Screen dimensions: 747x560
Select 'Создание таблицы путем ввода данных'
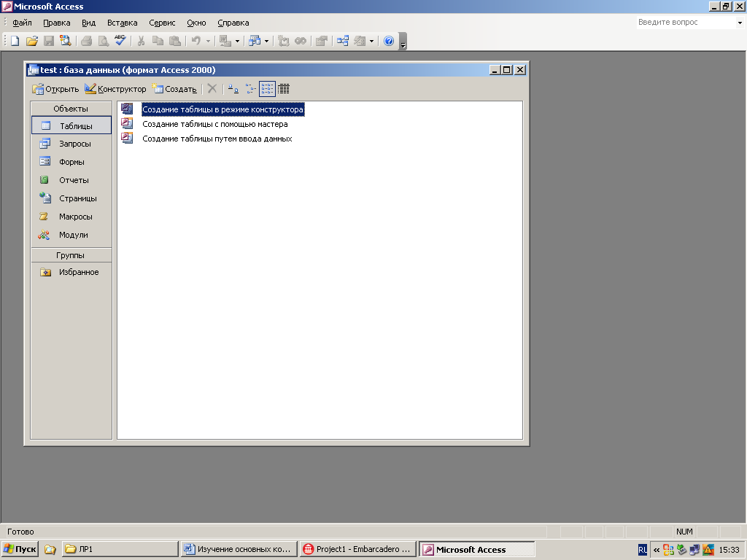(217, 139)
